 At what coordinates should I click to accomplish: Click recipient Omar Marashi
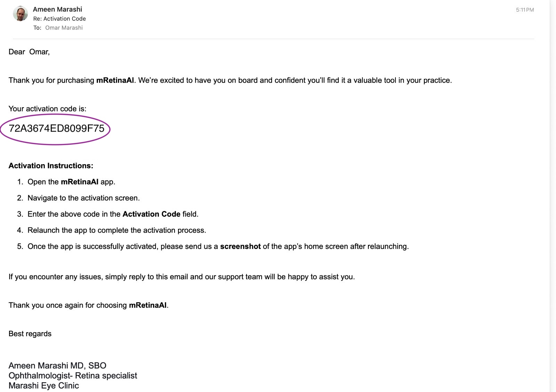pos(64,28)
